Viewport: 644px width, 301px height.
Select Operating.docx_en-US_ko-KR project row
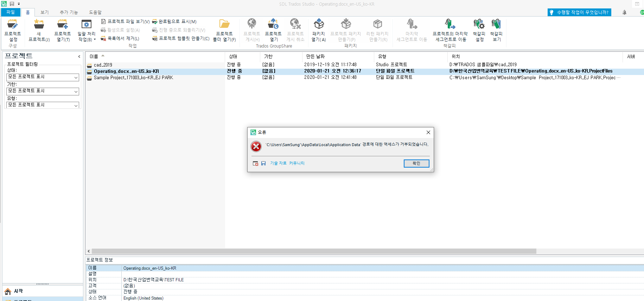pyautogui.click(x=365, y=71)
